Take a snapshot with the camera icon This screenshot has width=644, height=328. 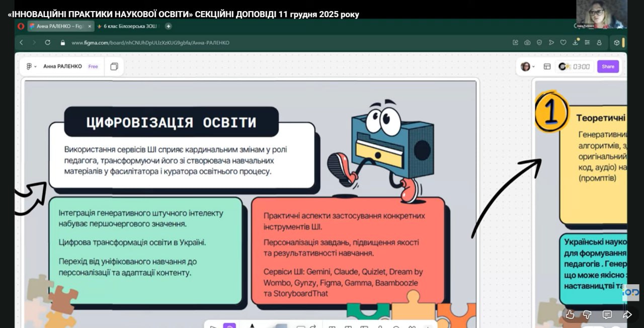(x=527, y=43)
